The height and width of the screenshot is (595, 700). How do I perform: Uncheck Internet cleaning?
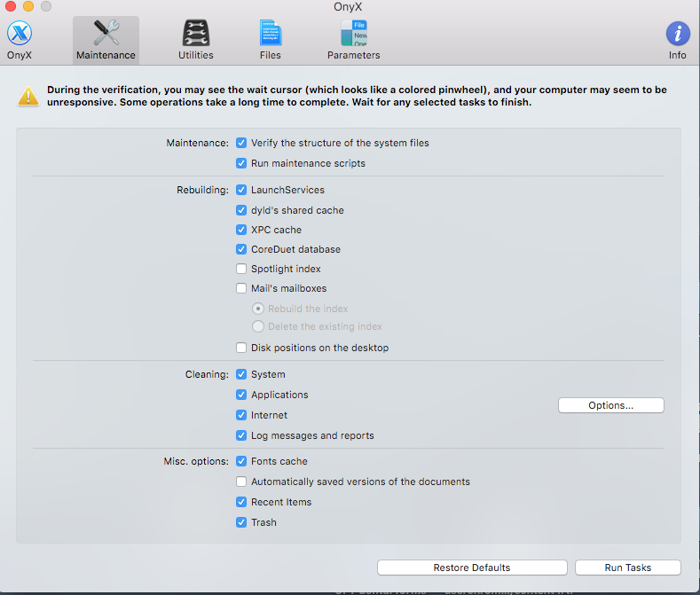(241, 415)
